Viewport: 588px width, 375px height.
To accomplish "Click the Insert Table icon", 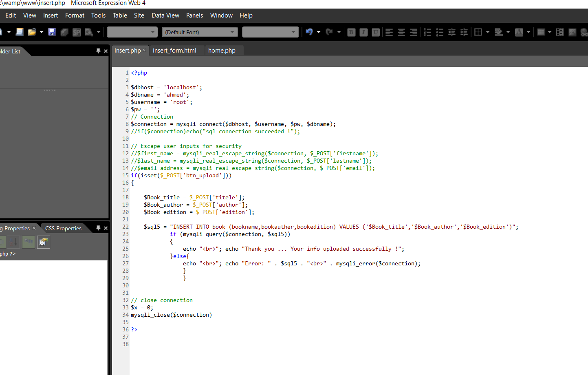I will 541,32.
